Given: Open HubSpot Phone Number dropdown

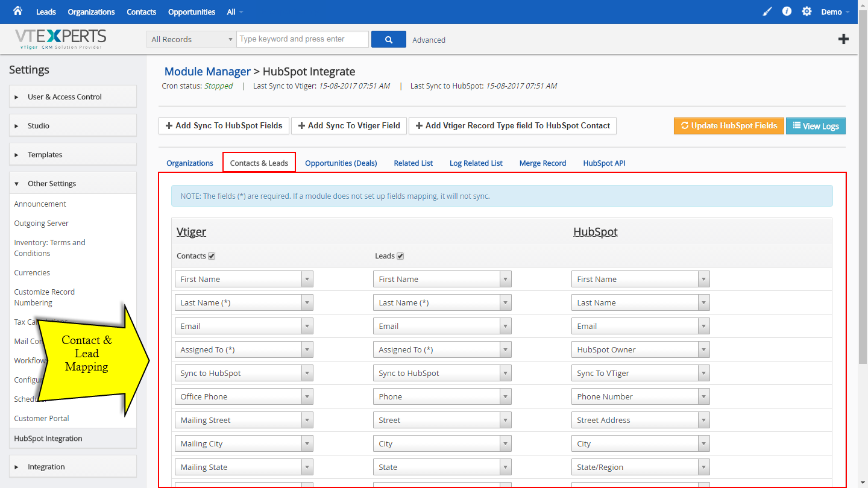Looking at the screenshot, I should tap(641, 396).
